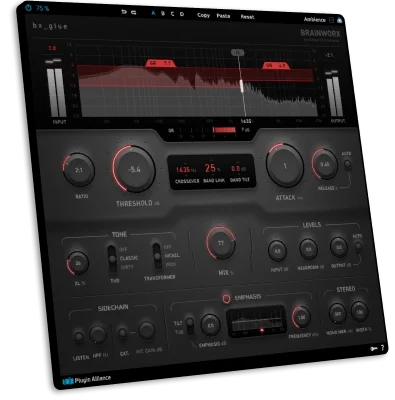
Task: Click the redo arrow icon
Action: pos(134,12)
